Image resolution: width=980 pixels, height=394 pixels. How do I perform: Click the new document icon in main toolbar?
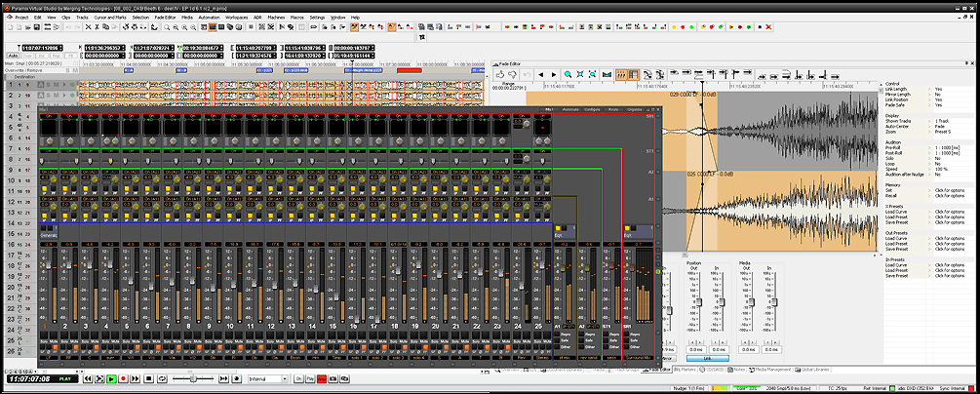coord(10,27)
